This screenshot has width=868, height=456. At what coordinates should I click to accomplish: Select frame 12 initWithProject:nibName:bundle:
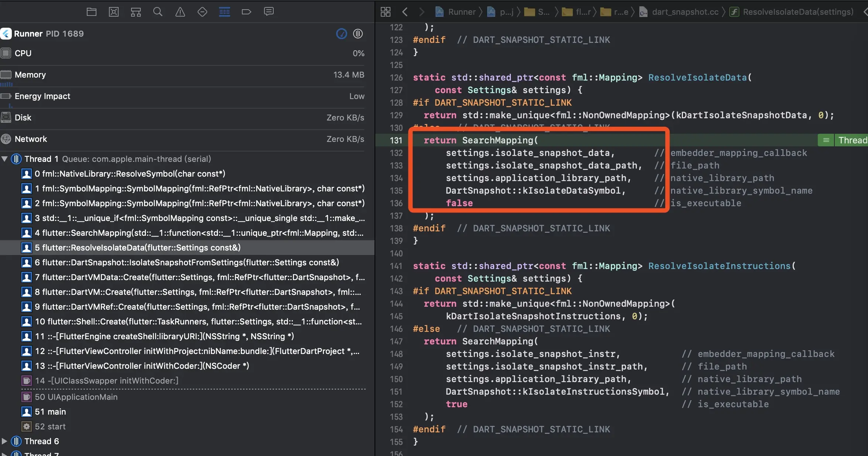pyautogui.click(x=187, y=351)
